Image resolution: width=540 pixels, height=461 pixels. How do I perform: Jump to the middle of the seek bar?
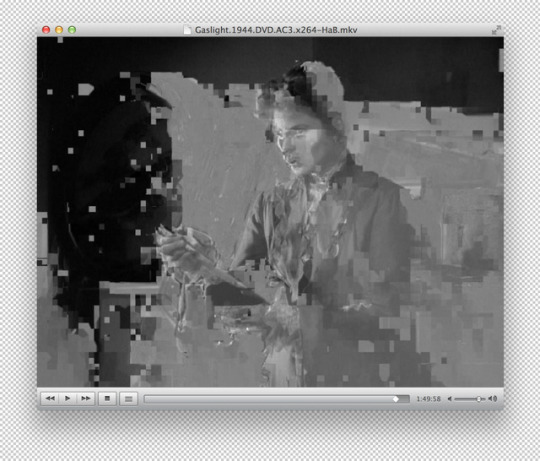(x=277, y=399)
